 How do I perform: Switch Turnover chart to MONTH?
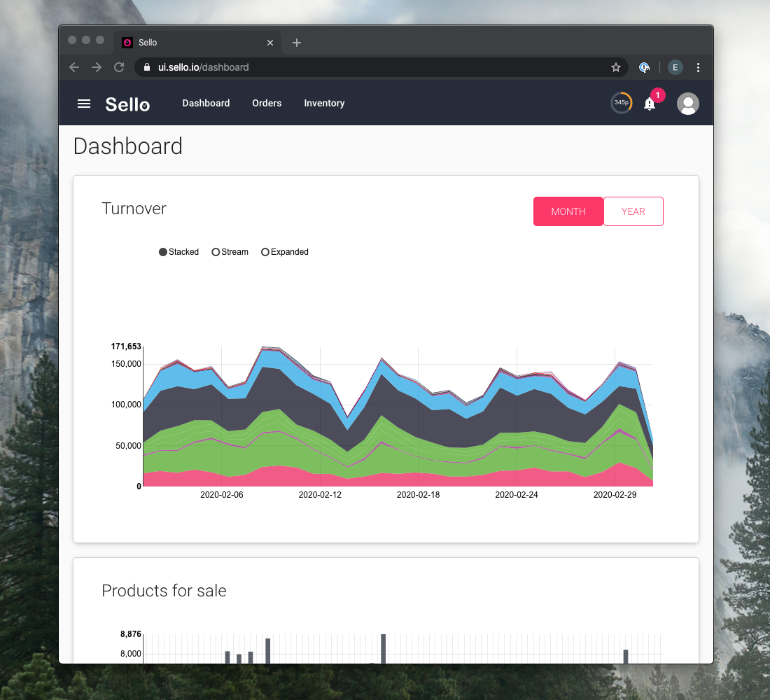568,211
